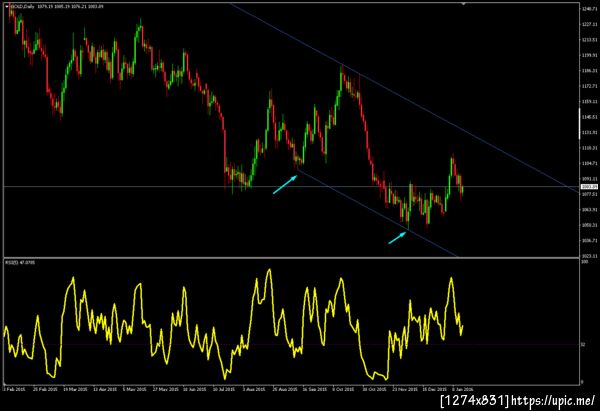Click the 3 Aug 2015 date label
600x411 pixels.
254,389
